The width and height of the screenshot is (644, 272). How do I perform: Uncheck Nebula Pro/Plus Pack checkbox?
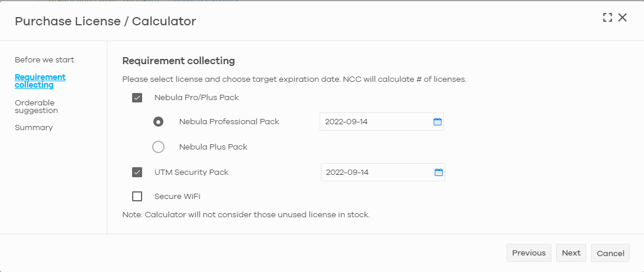pos(137,98)
